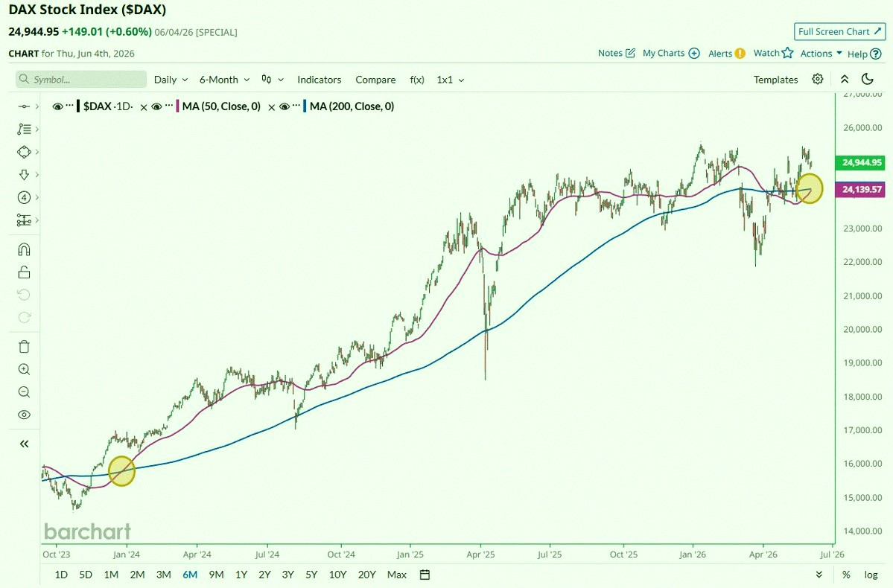Click the redo arrow icon
The width and height of the screenshot is (893, 588).
click(24, 318)
